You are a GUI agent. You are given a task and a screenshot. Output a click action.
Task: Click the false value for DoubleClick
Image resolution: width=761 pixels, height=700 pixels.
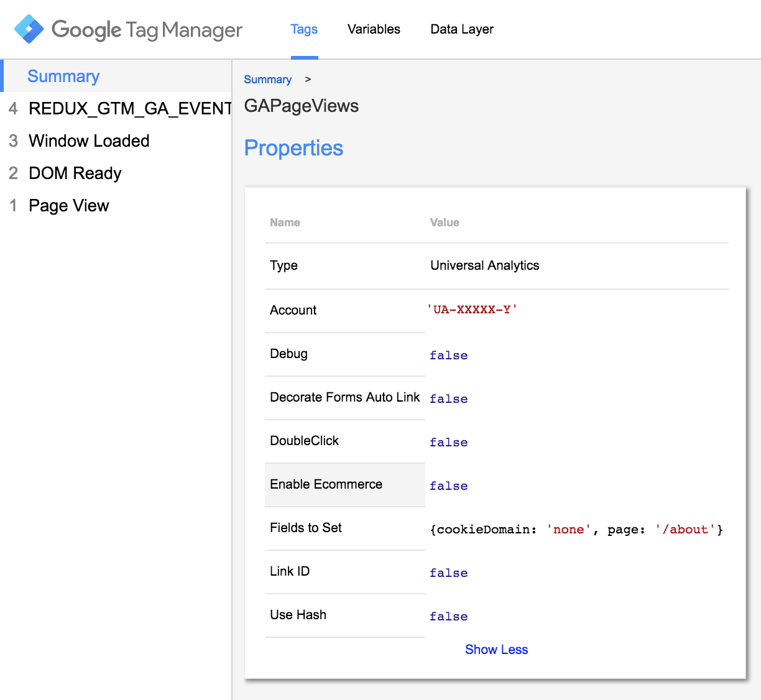(x=448, y=443)
